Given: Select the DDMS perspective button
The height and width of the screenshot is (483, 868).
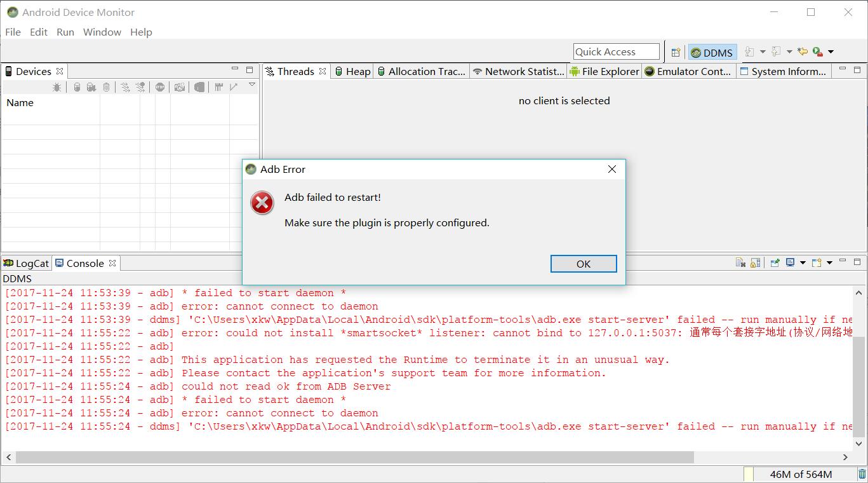Looking at the screenshot, I should [x=712, y=53].
